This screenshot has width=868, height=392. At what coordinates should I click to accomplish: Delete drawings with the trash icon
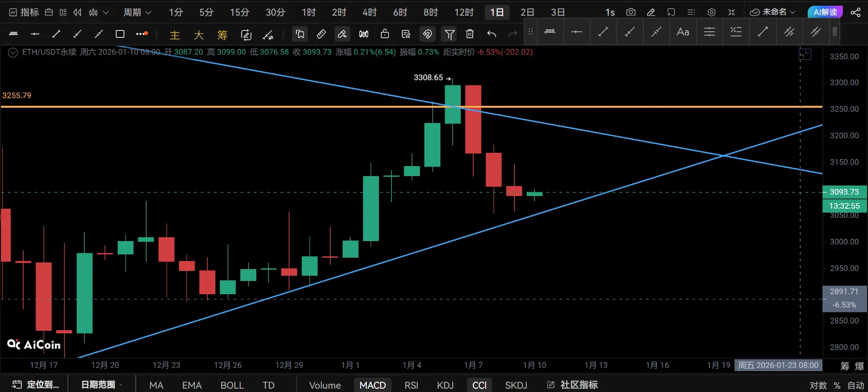[470, 34]
